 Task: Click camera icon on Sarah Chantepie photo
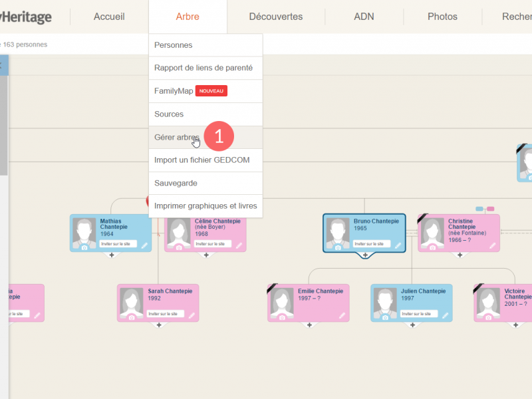[x=132, y=317]
